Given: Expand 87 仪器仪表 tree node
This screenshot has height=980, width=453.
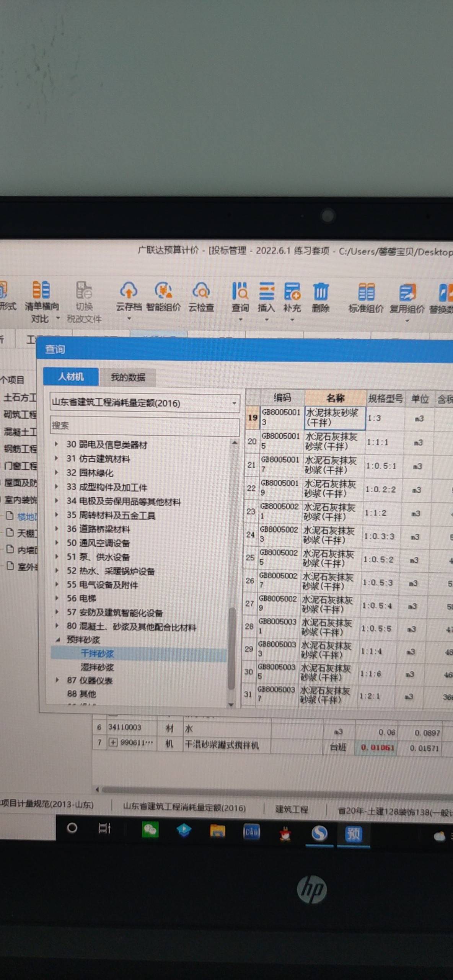Looking at the screenshot, I should (57, 679).
